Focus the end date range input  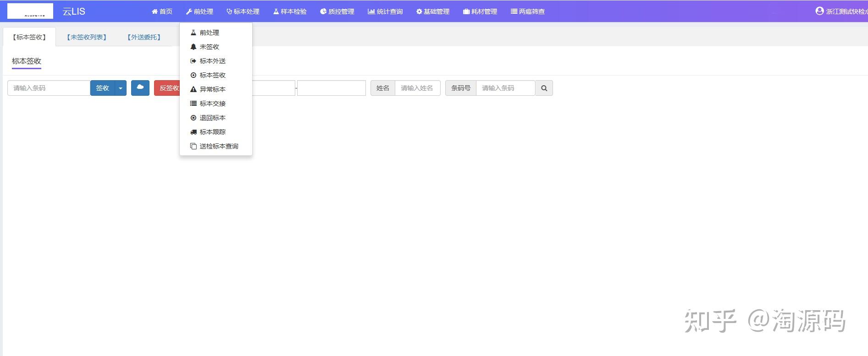click(332, 88)
